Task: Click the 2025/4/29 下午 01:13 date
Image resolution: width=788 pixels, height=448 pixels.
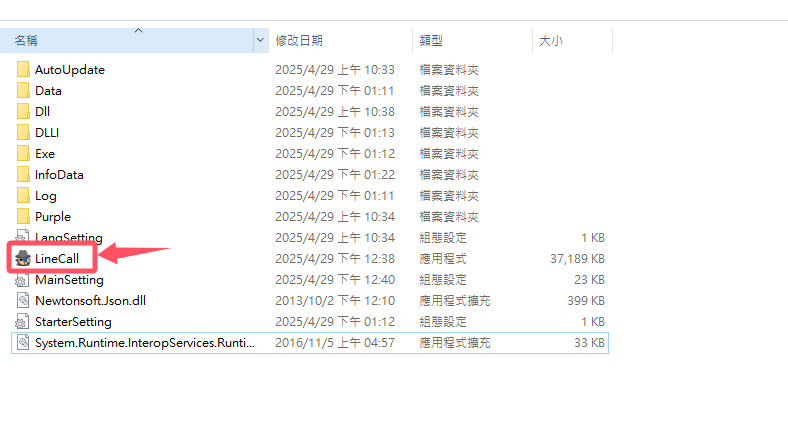Action: click(335, 133)
